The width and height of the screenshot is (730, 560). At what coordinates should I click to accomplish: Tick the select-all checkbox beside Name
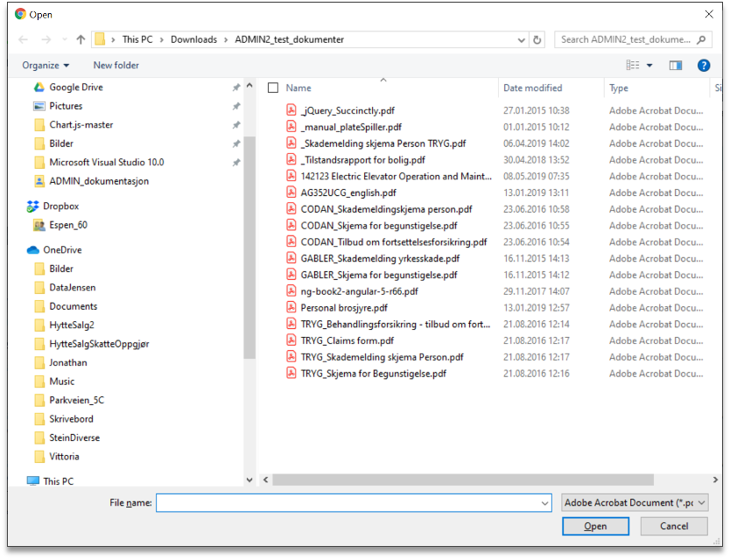(273, 88)
